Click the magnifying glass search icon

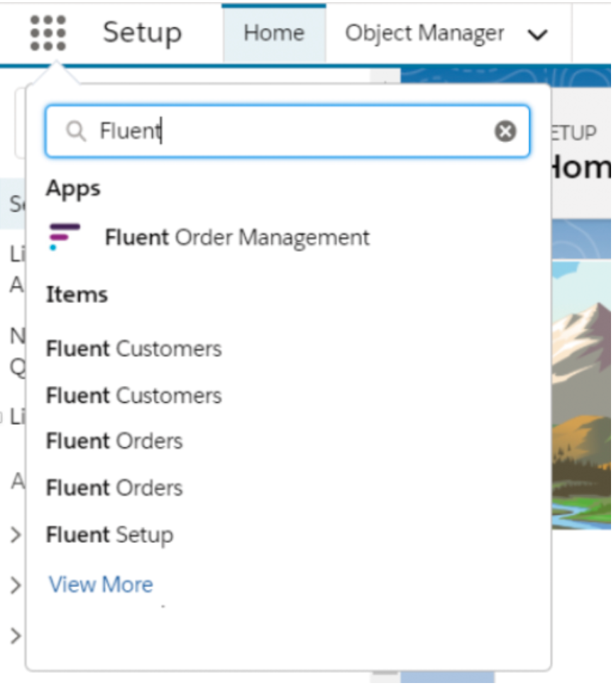click(x=76, y=131)
